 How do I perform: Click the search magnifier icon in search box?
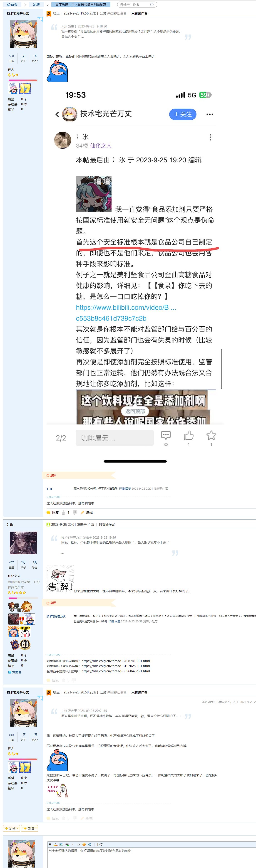point(152,5)
